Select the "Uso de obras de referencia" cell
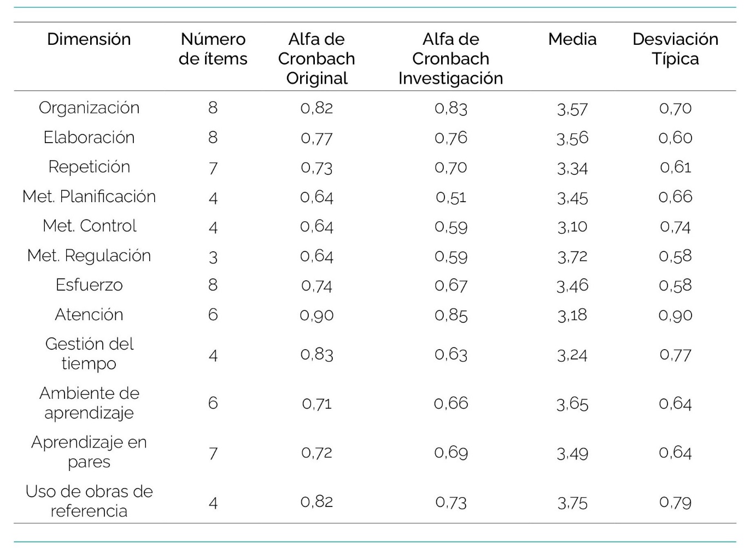The height and width of the screenshot is (548, 756). point(89,501)
